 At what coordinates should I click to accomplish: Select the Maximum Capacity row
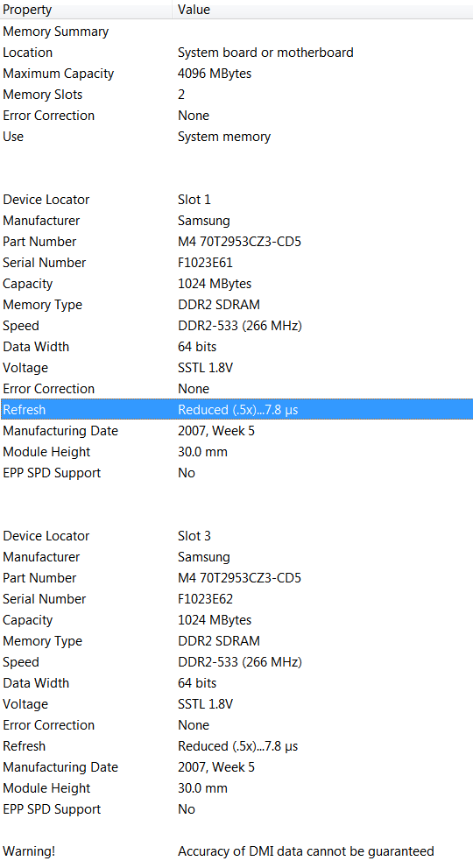236,74
